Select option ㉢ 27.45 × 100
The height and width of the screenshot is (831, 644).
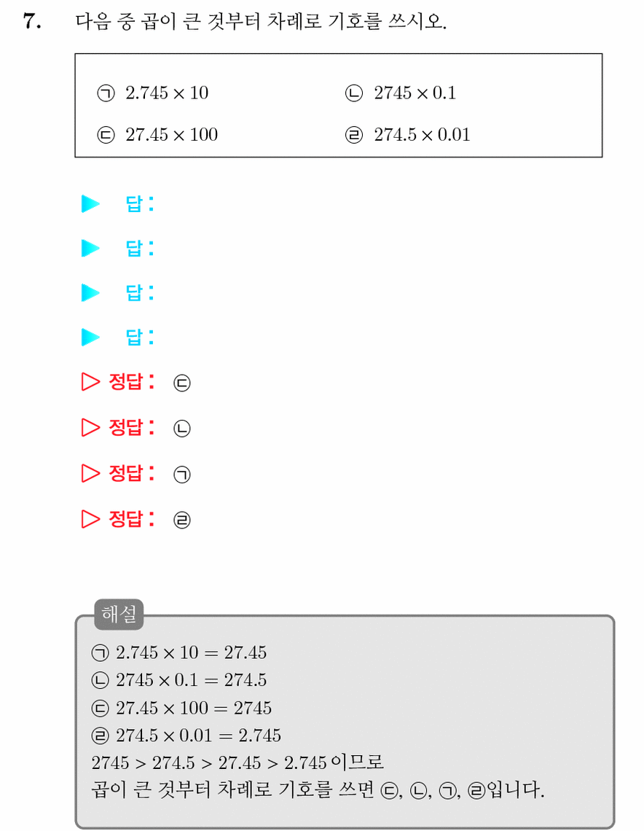(157, 135)
